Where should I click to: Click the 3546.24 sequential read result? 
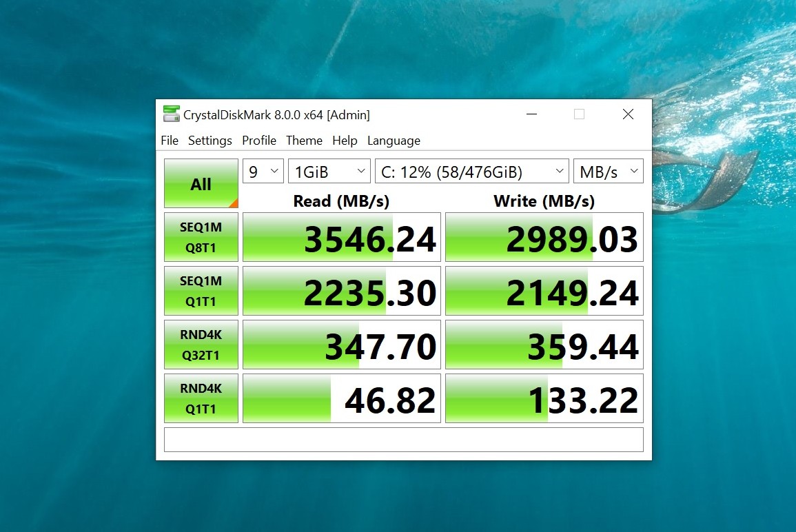pyautogui.click(x=342, y=237)
